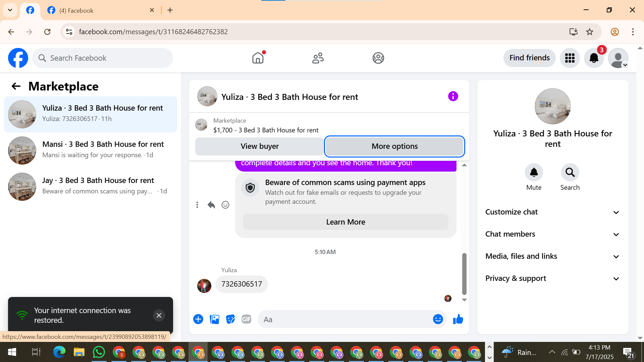The width and height of the screenshot is (644, 362).
Task: Click Learn More about scams
Action: (x=345, y=222)
